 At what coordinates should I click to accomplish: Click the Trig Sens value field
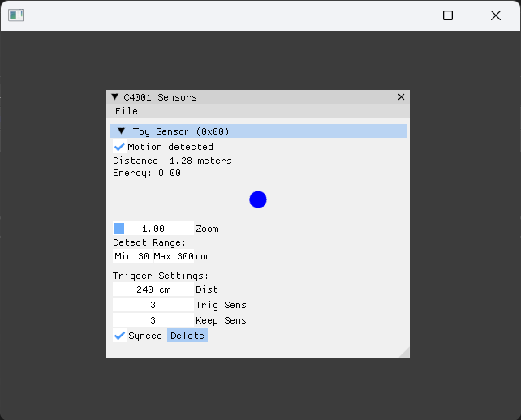click(153, 305)
